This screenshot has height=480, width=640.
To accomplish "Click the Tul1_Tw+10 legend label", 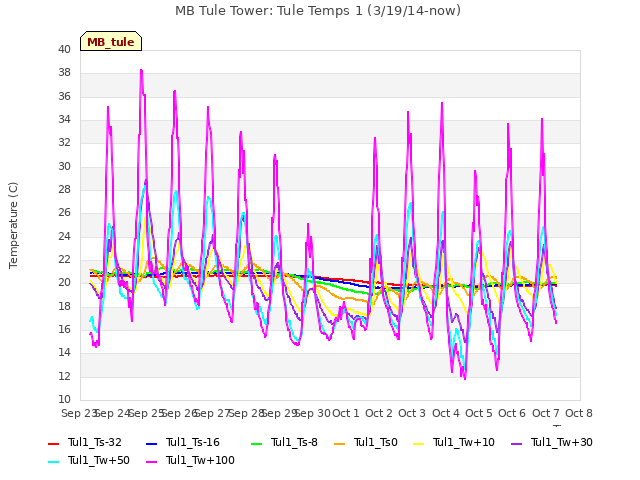I will tap(464, 442).
